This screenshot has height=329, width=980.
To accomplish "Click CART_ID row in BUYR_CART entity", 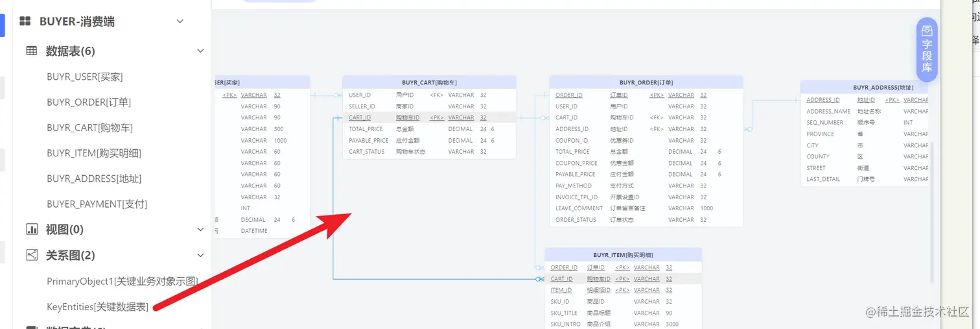I will [429, 117].
